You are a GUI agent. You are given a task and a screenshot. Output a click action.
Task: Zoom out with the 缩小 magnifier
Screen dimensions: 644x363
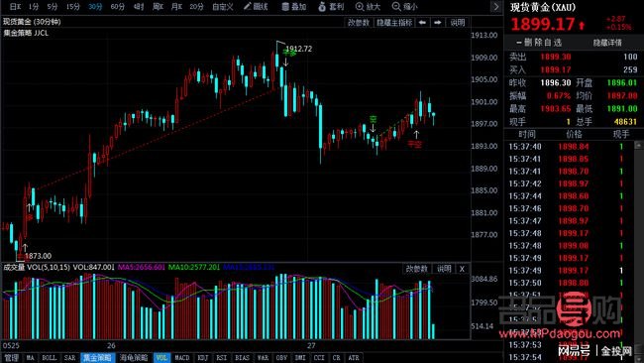[405, 7]
